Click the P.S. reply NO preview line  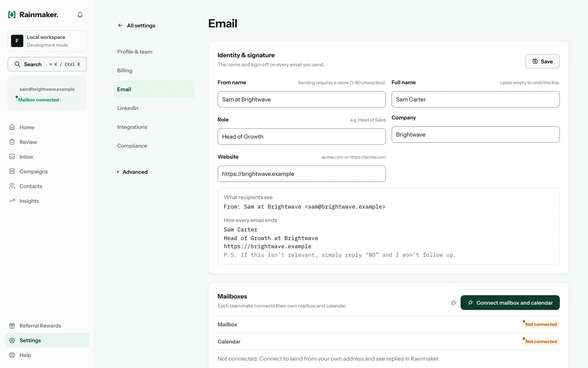tap(340, 255)
